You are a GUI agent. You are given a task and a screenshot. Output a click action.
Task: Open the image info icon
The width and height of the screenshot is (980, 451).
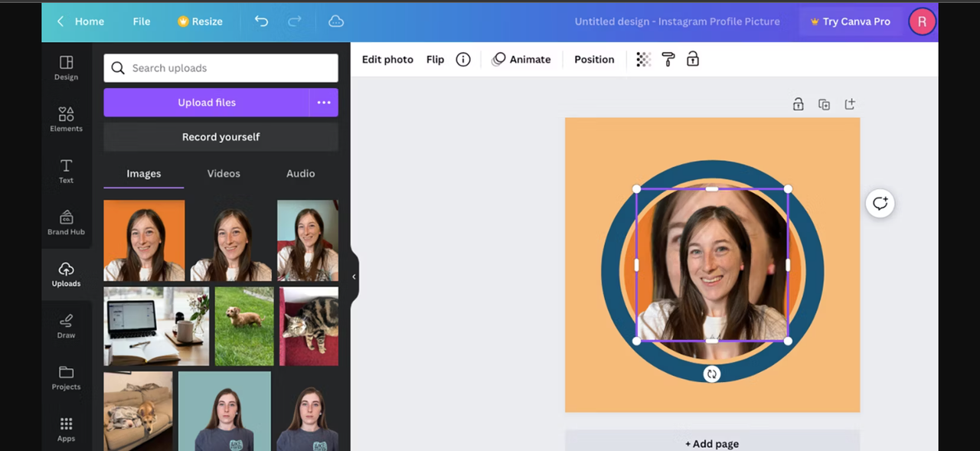(463, 59)
